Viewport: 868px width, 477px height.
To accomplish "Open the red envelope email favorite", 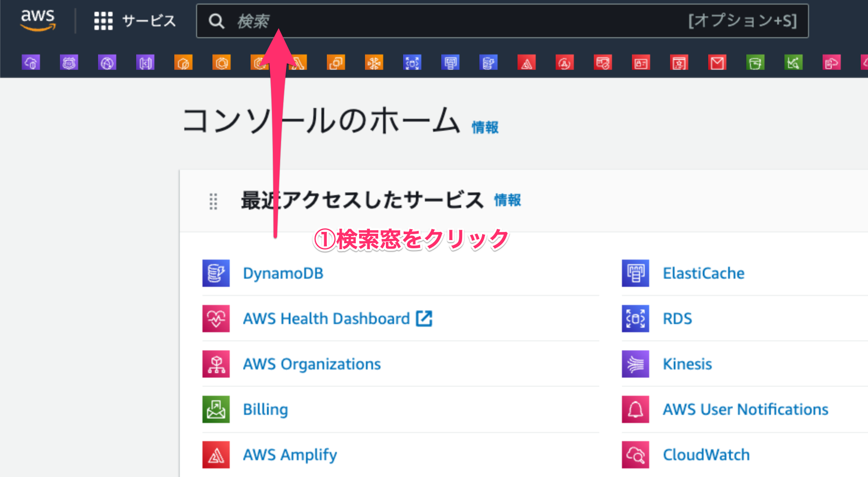I will [717, 63].
